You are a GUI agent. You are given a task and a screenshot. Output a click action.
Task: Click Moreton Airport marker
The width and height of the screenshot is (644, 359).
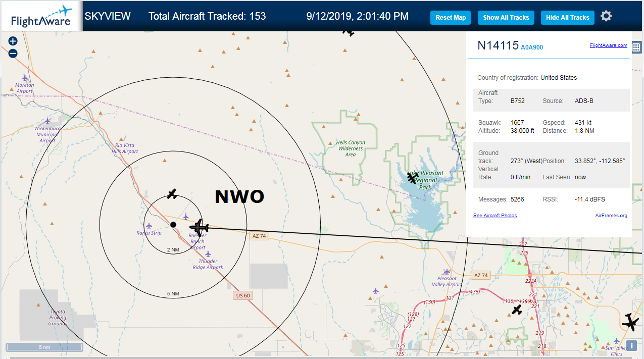click(x=25, y=78)
